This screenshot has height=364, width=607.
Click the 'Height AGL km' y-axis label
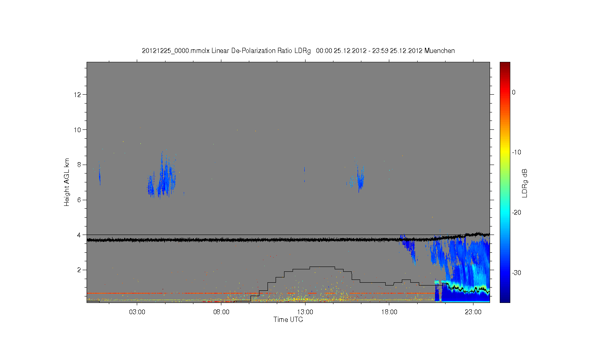[x=67, y=182]
